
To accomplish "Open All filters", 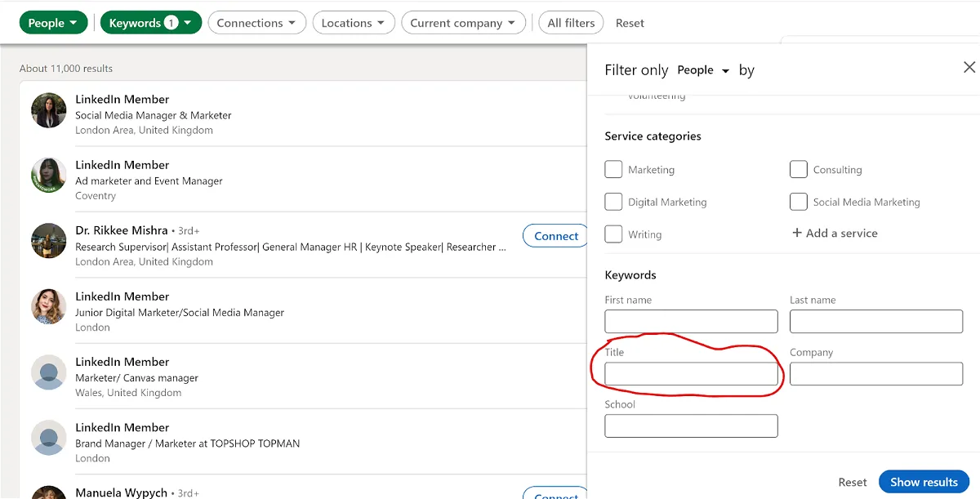I will click(x=571, y=23).
